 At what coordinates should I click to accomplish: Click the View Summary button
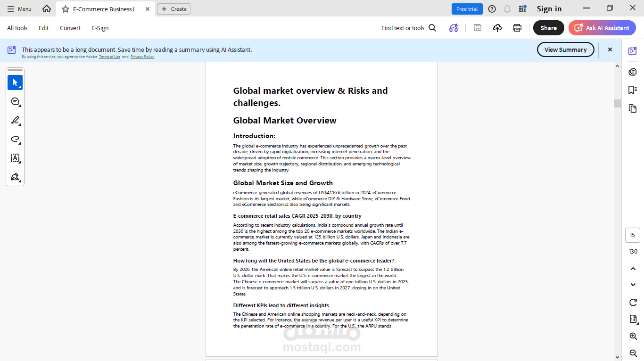pos(566,49)
